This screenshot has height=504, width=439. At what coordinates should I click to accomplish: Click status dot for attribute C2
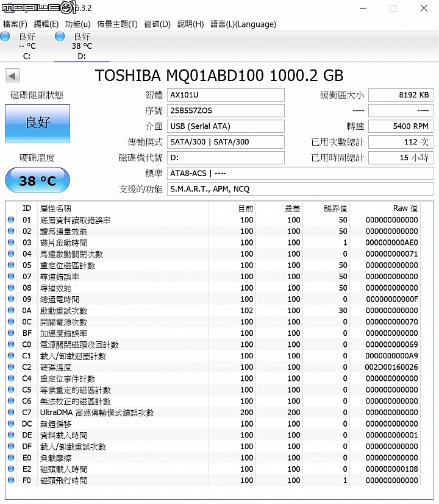[x=11, y=367]
